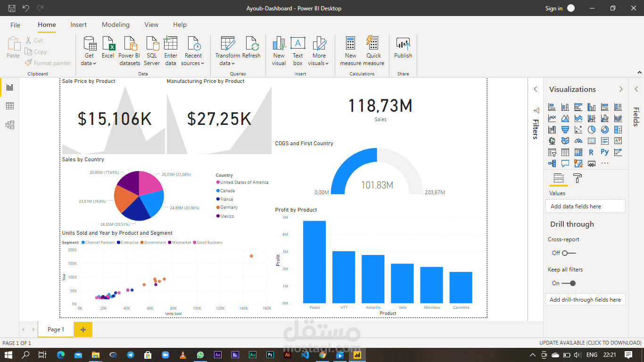The height and width of the screenshot is (362, 644).
Task: Open Model view in left sidebar
Action: (10, 125)
